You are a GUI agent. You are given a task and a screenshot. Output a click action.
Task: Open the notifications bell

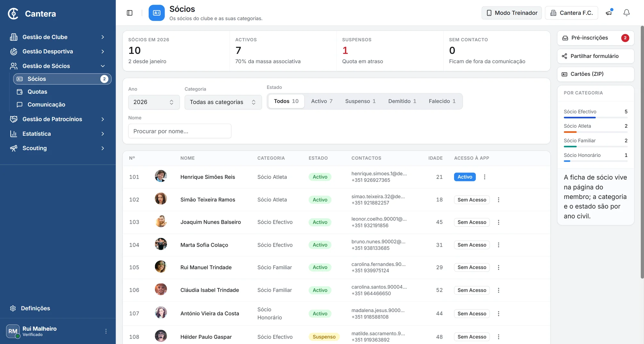626,13
